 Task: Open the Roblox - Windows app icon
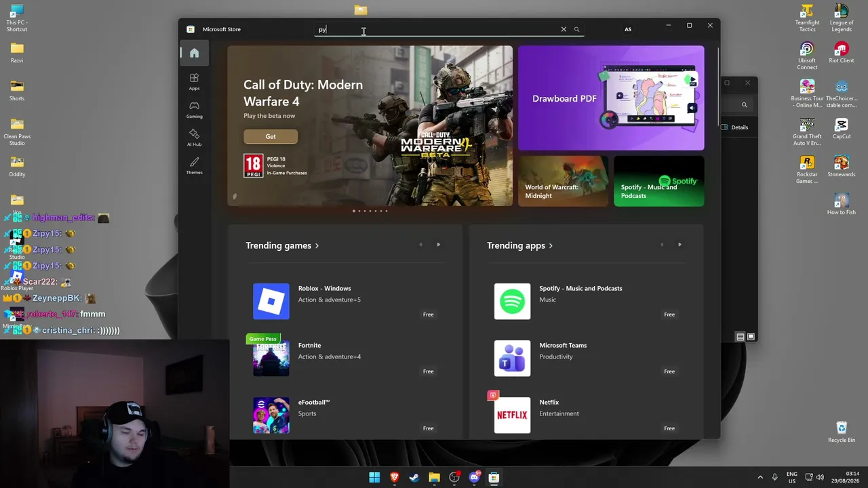(x=271, y=301)
